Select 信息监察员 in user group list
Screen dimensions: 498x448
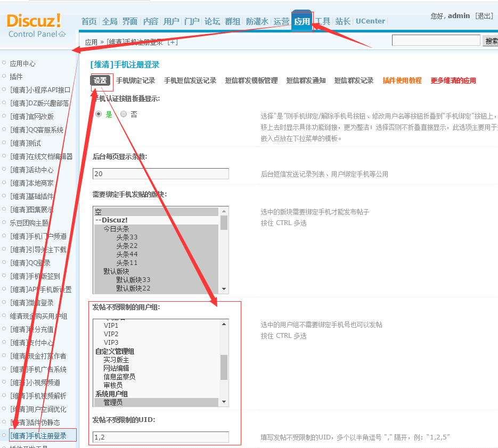(156, 377)
